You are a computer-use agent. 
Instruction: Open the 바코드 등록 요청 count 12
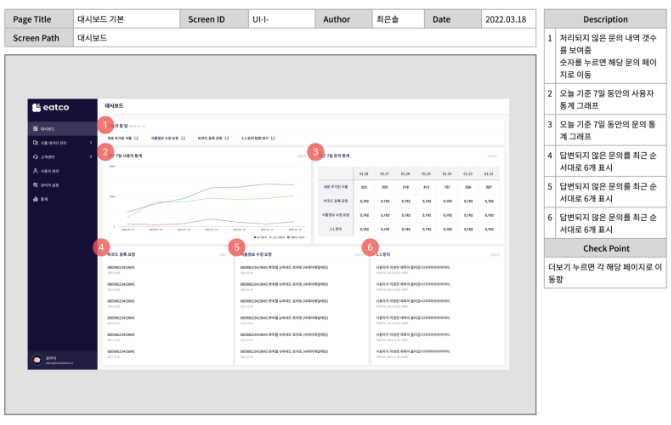[226, 138]
